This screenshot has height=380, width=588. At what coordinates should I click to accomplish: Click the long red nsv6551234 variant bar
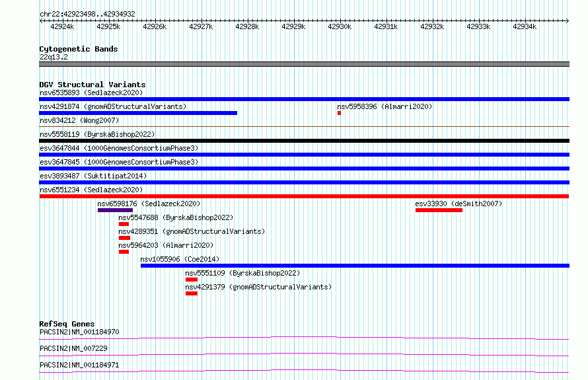pyautogui.click(x=304, y=196)
